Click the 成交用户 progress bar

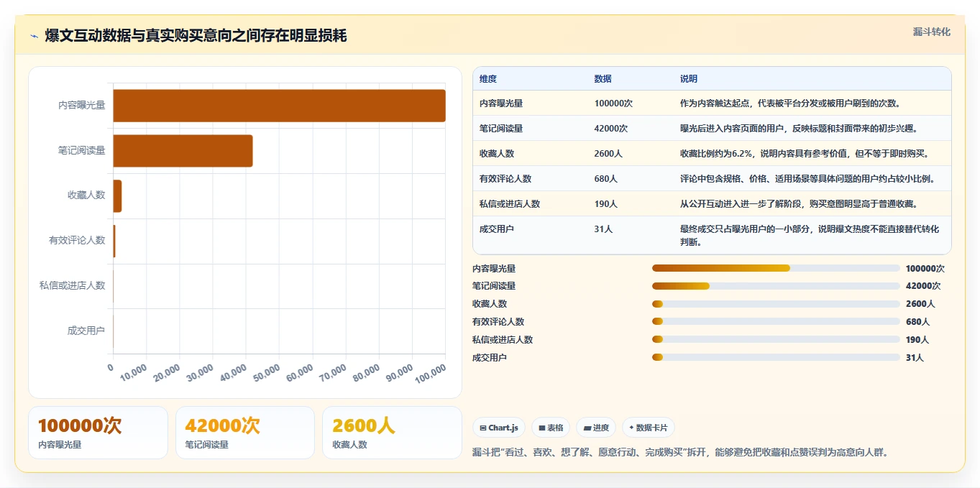point(776,358)
